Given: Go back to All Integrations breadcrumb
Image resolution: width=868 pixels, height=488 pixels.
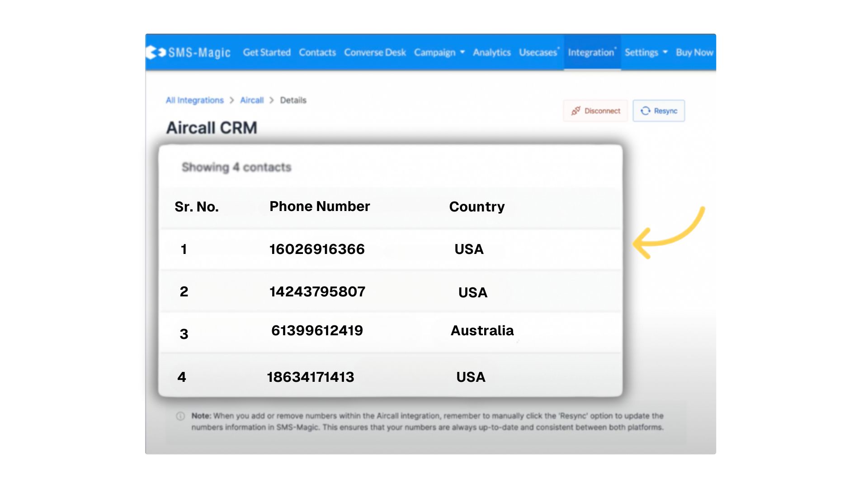Looking at the screenshot, I should 194,100.
